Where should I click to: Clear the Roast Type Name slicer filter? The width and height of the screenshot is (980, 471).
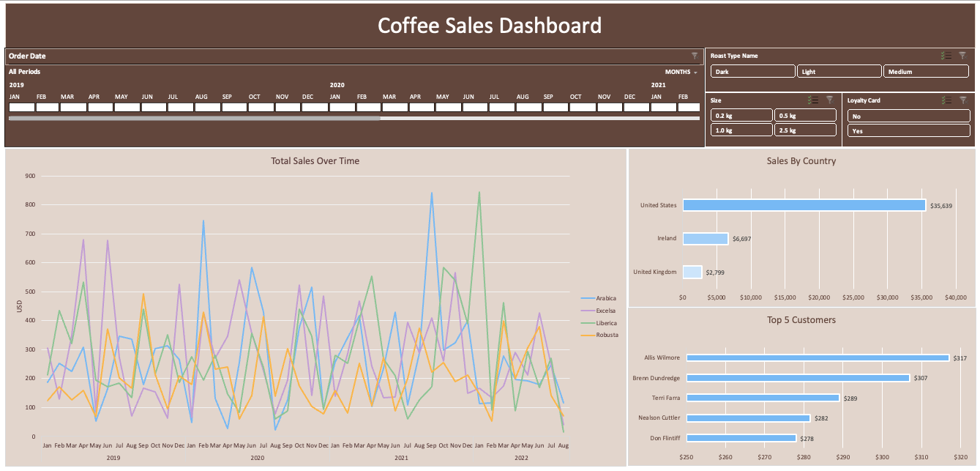[x=963, y=56]
